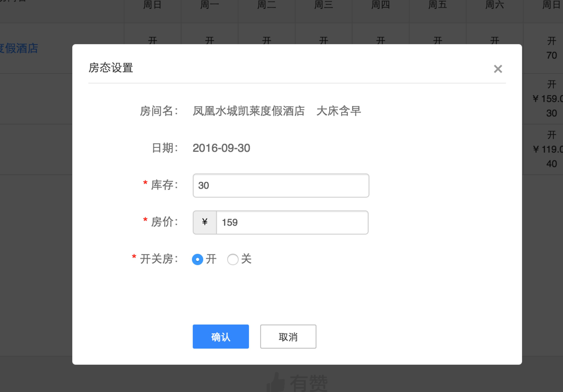563x392 pixels.
Task: Click the 周三 column header in background
Action: coord(324,5)
